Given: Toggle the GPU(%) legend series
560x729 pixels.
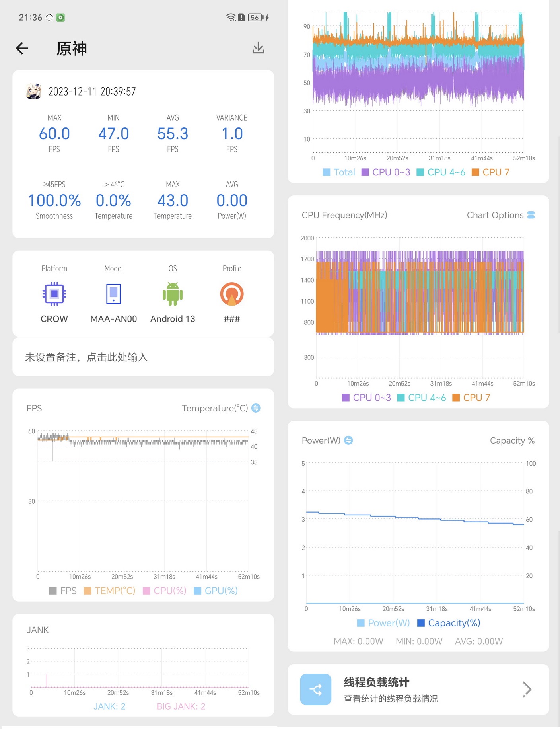Looking at the screenshot, I should pyautogui.click(x=216, y=591).
